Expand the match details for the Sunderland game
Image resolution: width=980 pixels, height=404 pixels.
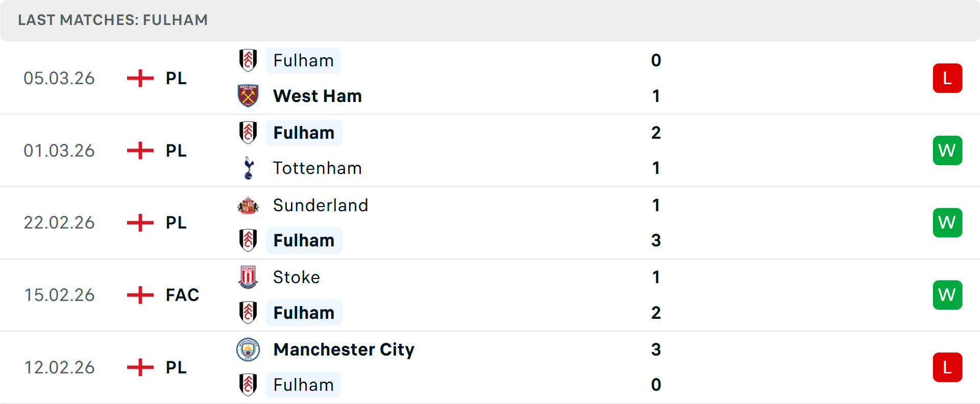tap(490, 222)
